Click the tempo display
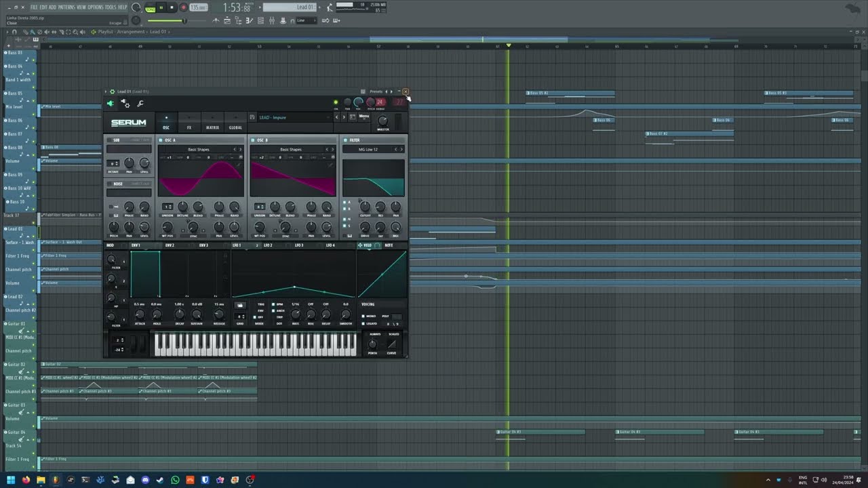 [199, 7]
